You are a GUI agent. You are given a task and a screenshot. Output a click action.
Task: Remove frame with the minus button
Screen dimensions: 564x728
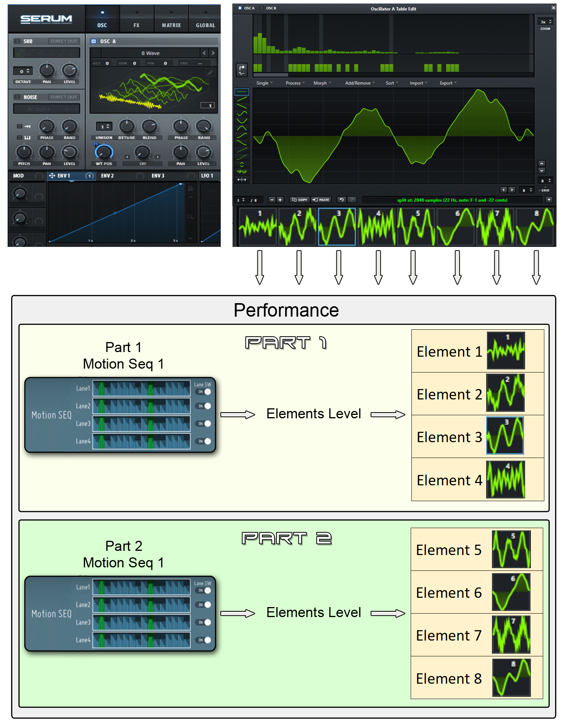[272, 200]
